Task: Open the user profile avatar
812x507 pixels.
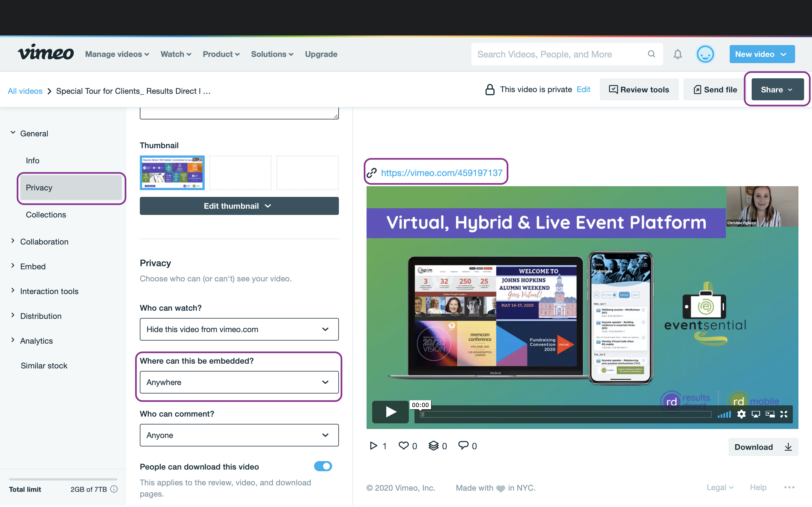Action: click(x=705, y=54)
